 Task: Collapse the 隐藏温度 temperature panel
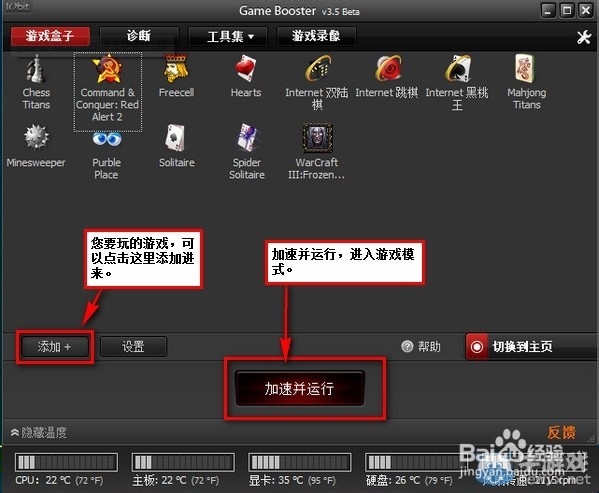(x=39, y=433)
